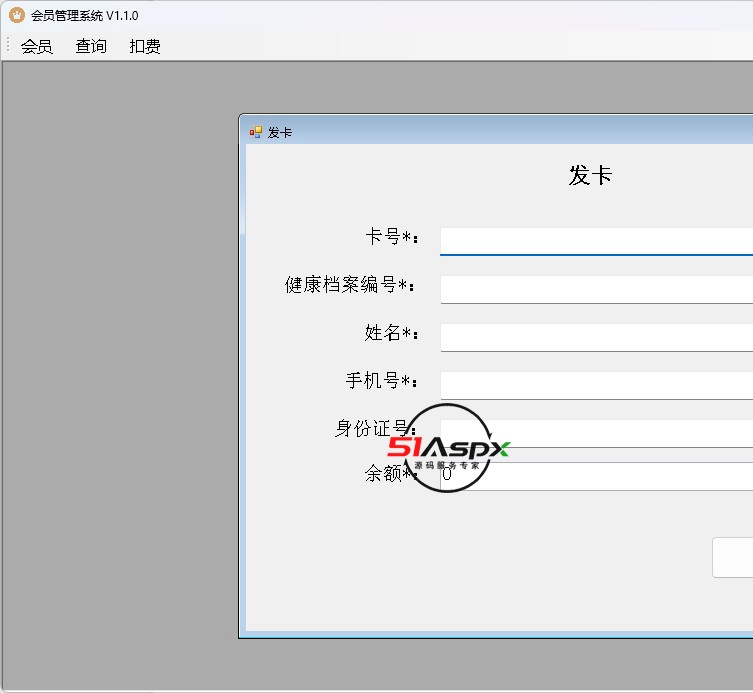Click into the 姓名 text box

coord(596,337)
